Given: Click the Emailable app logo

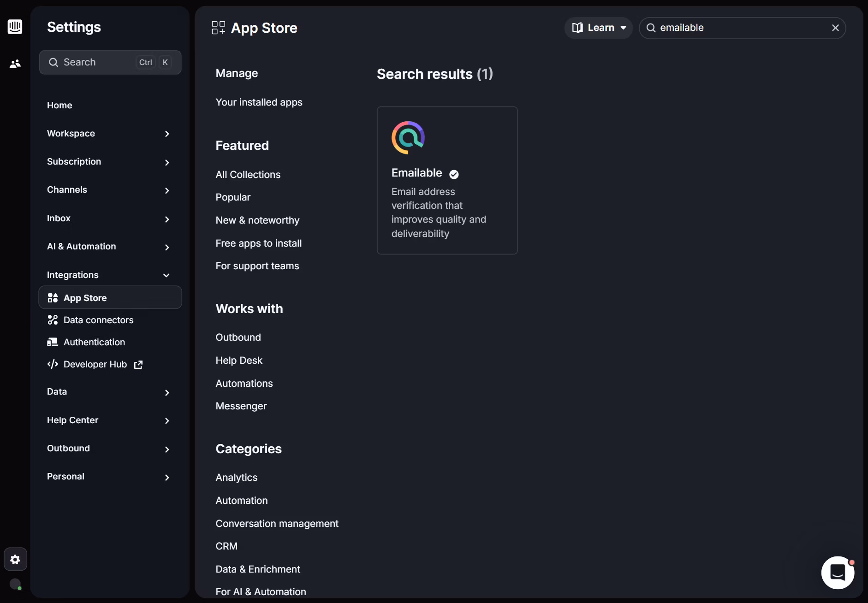Looking at the screenshot, I should pyautogui.click(x=408, y=137).
